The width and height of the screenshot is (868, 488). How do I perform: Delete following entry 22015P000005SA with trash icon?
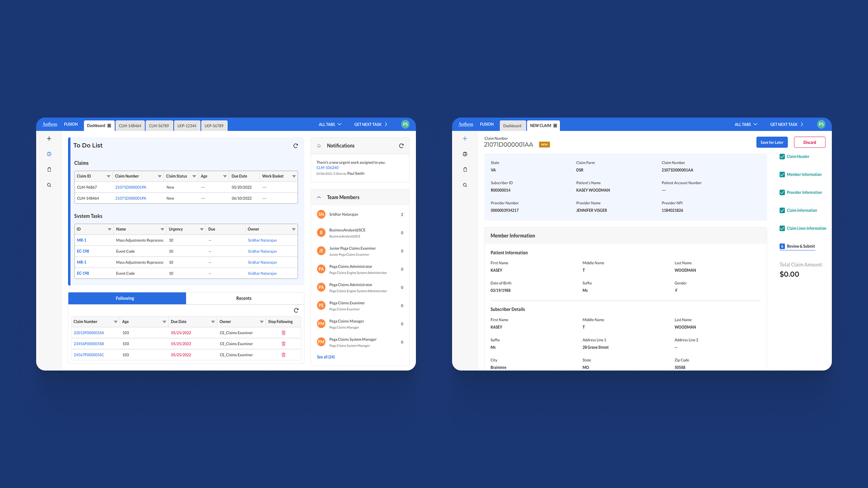coord(283,333)
